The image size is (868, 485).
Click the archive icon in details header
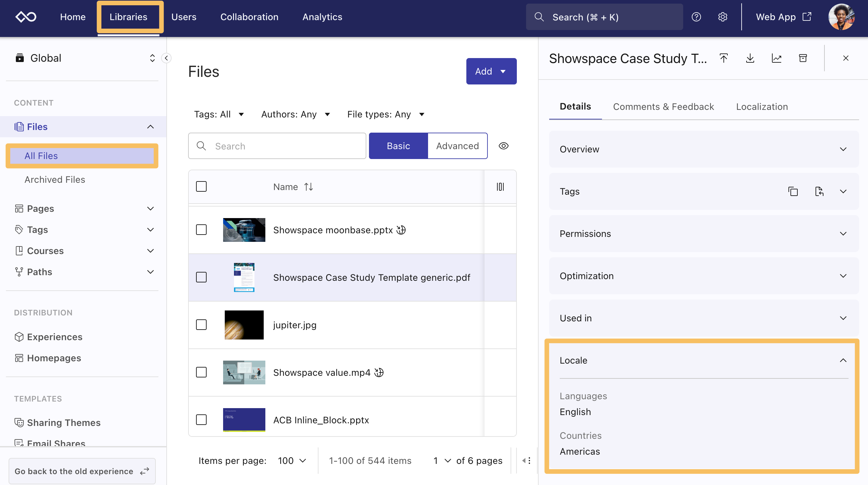[803, 58]
